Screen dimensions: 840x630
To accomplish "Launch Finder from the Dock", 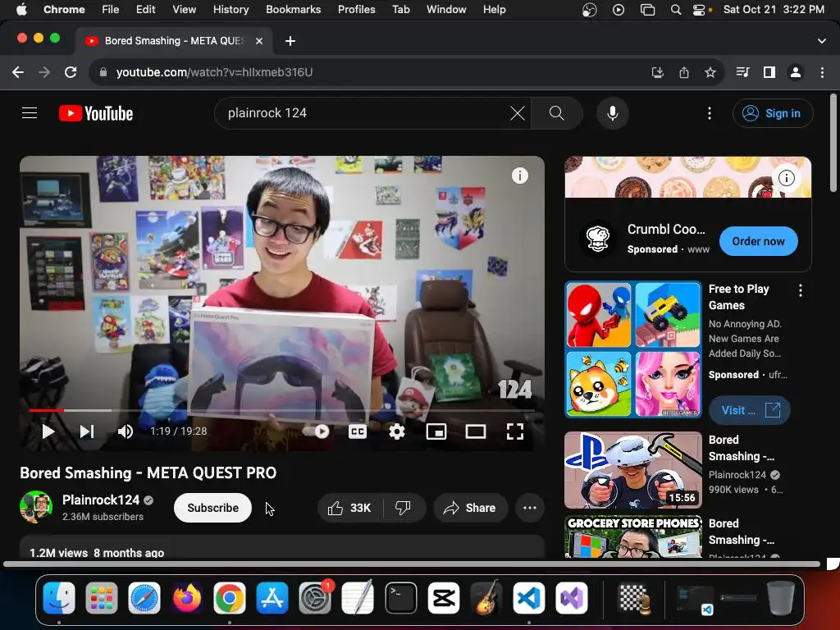I will click(x=59, y=598).
